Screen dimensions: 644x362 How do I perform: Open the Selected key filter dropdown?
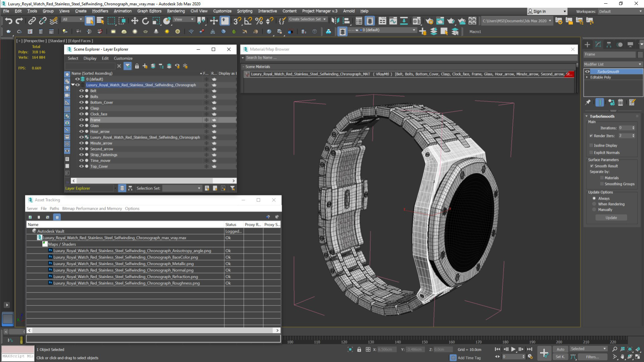589,349
